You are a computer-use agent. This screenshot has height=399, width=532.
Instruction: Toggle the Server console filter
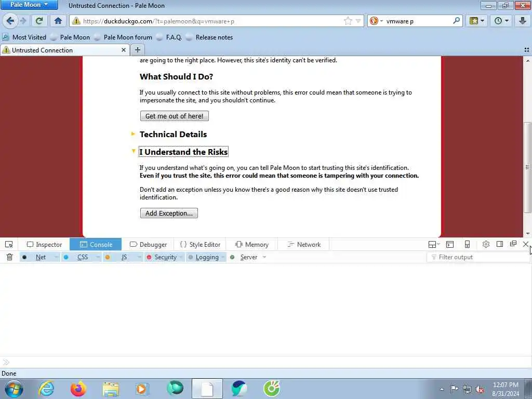point(244,257)
